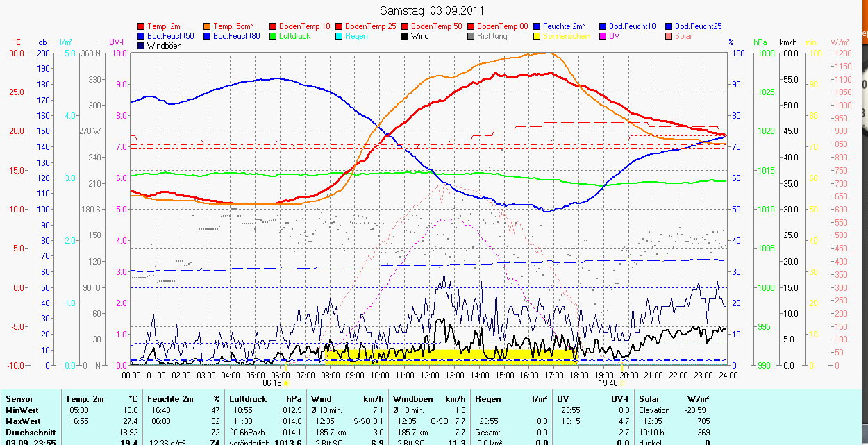
Task: Click the orange Temp. 5cm legend swatch
Action: tap(206, 26)
